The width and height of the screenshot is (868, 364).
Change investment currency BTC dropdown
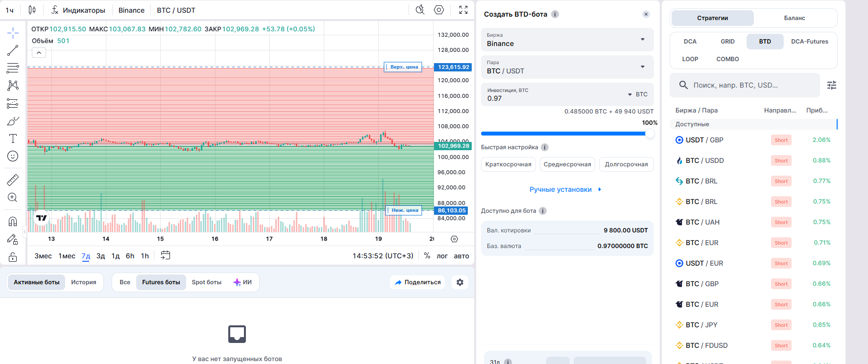pyautogui.click(x=638, y=94)
